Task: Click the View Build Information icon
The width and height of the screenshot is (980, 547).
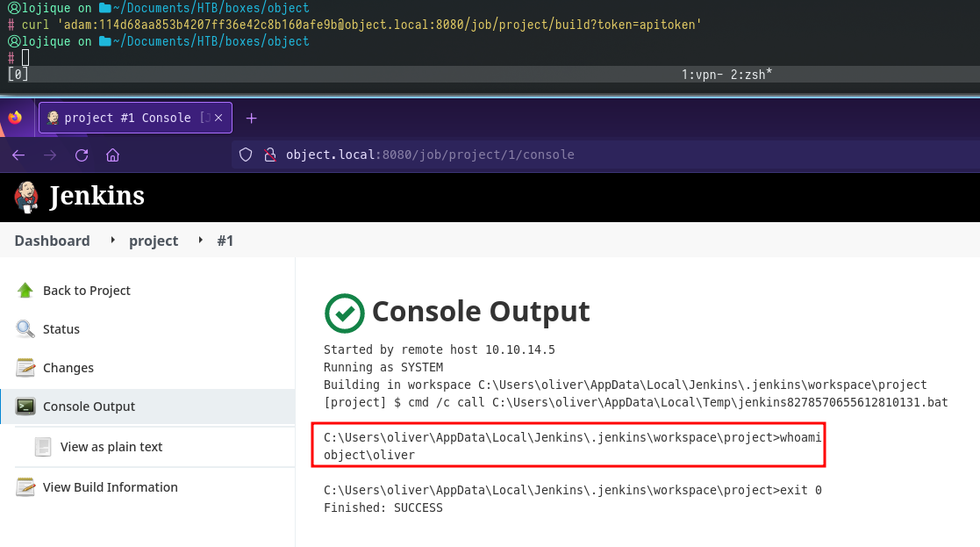Action: click(x=25, y=487)
